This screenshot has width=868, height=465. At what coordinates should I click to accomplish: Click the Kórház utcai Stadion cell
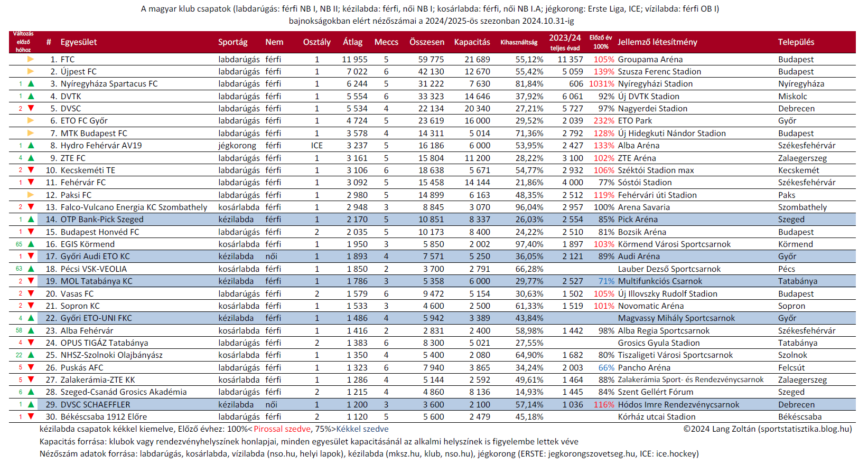pyautogui.click(x=657, y=417)
